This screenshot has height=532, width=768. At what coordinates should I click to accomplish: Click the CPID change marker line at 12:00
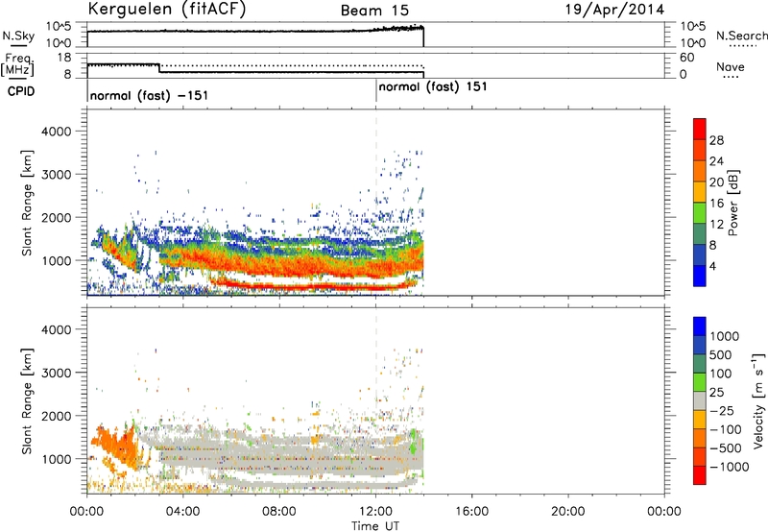click(x=376, y=91)
